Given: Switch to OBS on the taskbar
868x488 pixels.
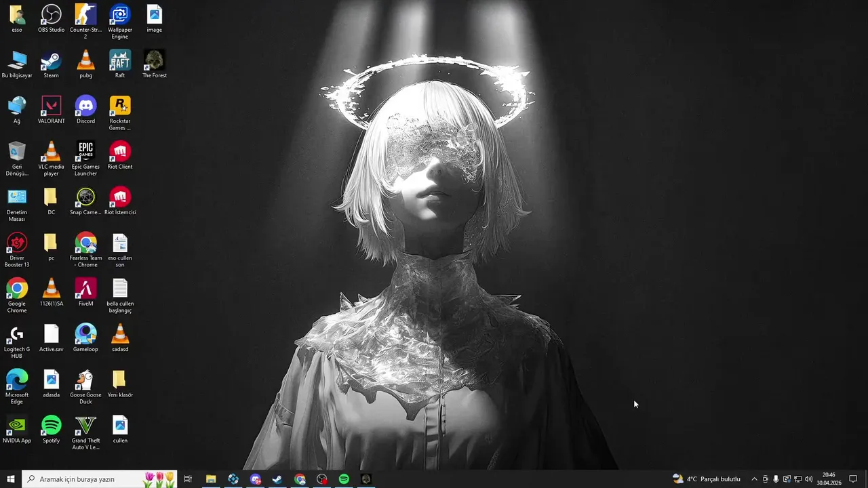Looking at the screenshot, I should 322,479.
